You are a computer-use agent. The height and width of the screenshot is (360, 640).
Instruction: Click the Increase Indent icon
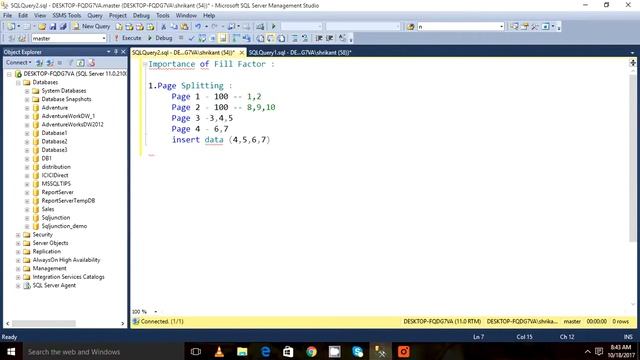click(x=329, y=38)
